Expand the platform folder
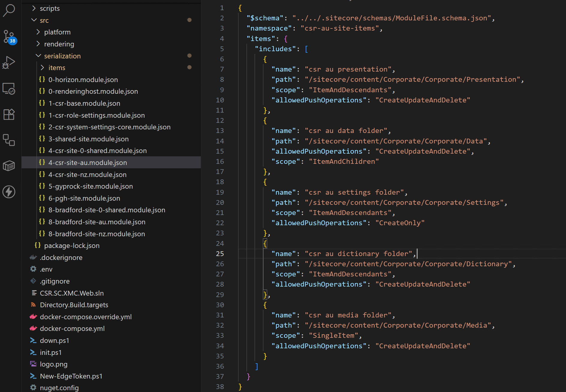This screenshot has height=392, width=566. [57, 32]
